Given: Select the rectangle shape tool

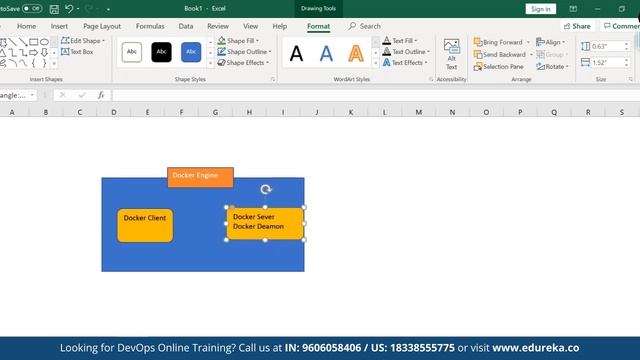Looking at the screenshot, I should click(x=33, y=42).
